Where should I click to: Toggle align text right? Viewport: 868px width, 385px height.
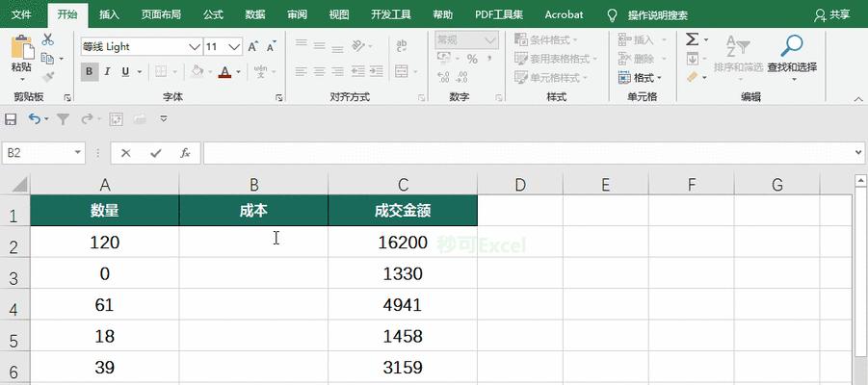click(x=338, y=71)
